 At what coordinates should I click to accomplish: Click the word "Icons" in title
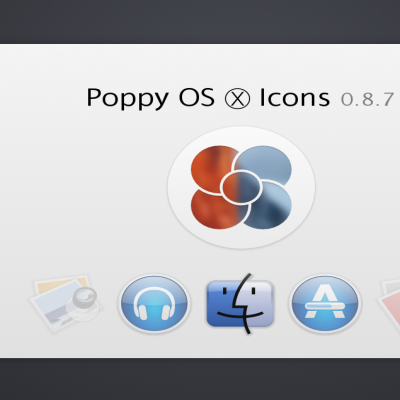(x=295, y=98)
